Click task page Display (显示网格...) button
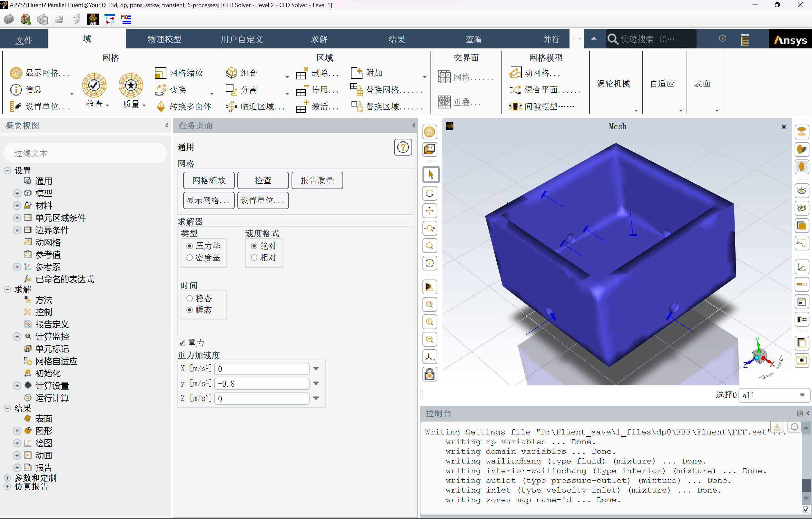 click(x=209, y=200)
